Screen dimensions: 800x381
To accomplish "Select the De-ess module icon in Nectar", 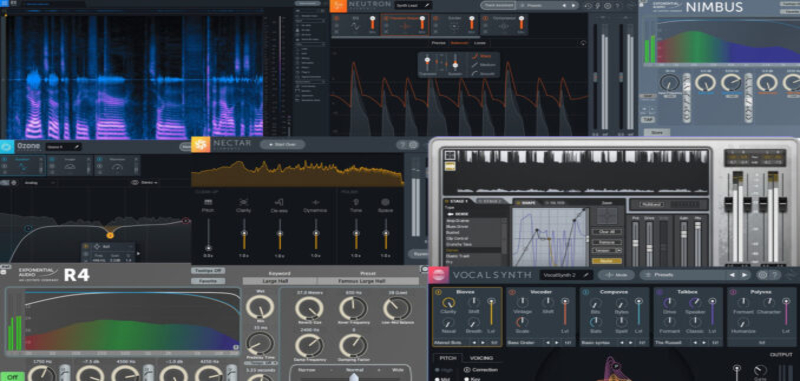I will (280, 202).
